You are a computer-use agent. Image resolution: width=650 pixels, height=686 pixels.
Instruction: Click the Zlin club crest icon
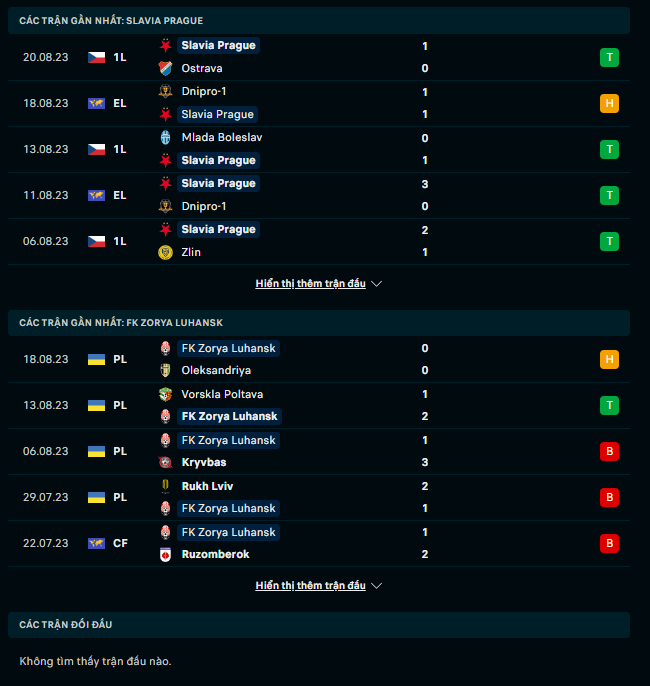[165, 252]
